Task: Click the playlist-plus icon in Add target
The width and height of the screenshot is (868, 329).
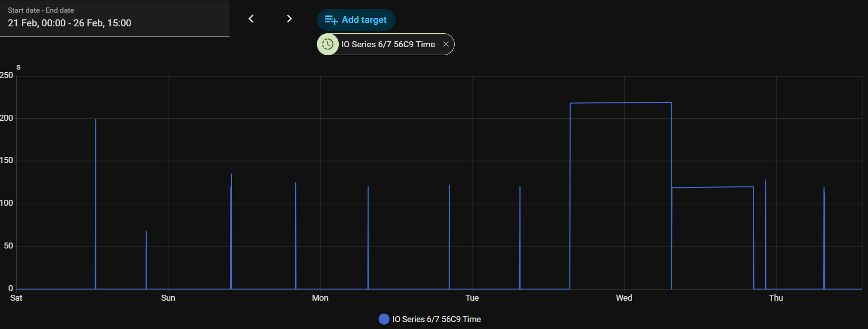Action: coord(331,20)
